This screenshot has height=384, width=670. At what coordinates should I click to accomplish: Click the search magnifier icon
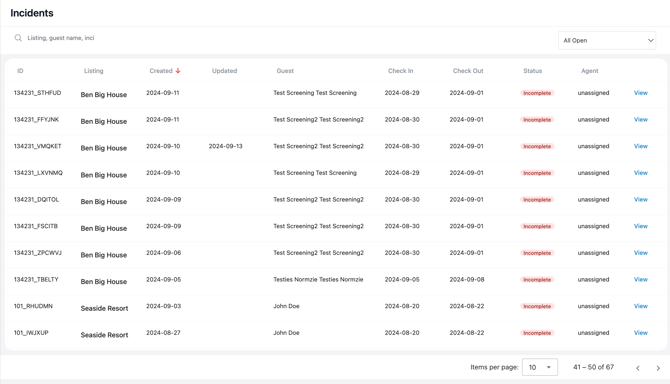(x=18, y=38)
